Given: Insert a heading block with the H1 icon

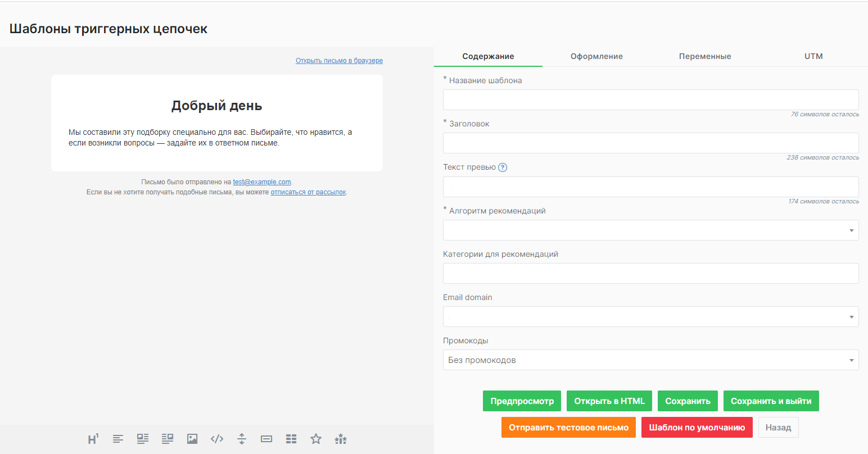Looking at the screenshot, I should (x=93, y=439).
